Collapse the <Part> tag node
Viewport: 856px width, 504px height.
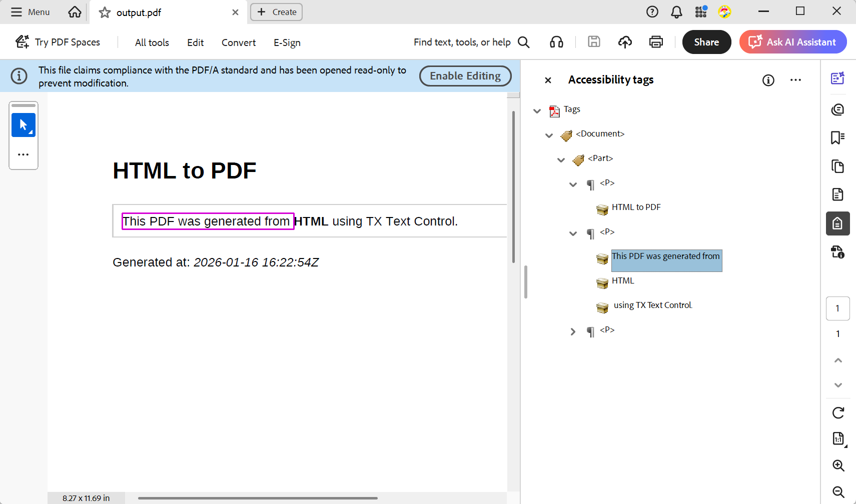click(561, 160)
